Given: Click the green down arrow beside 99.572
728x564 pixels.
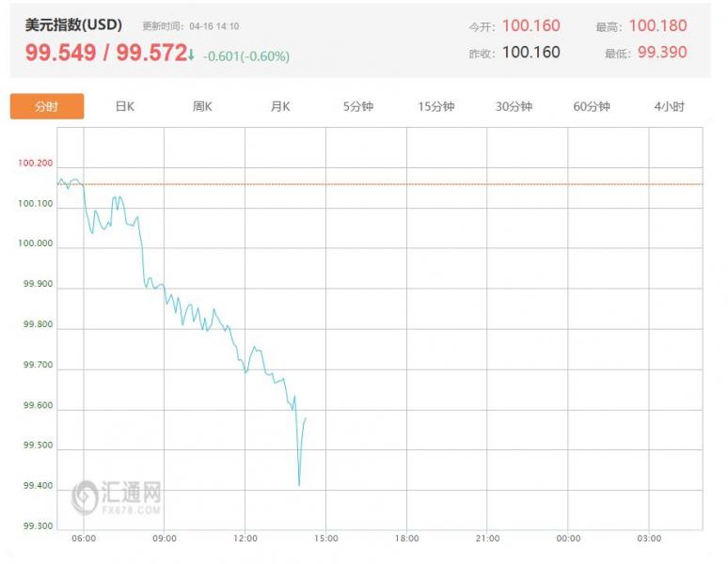Looking at the screenshot, I should [x=191, y=55].
